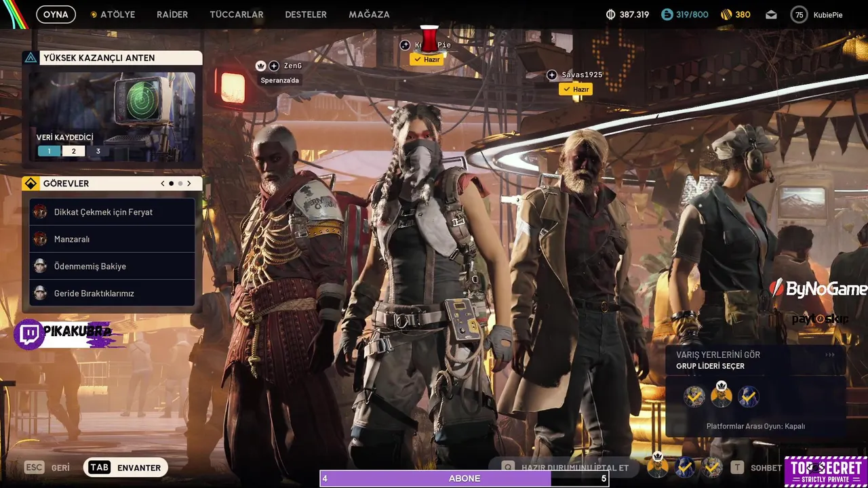Click the plus icon beside Savas1925
Screen dimensions: 868x488
point(552,75)
